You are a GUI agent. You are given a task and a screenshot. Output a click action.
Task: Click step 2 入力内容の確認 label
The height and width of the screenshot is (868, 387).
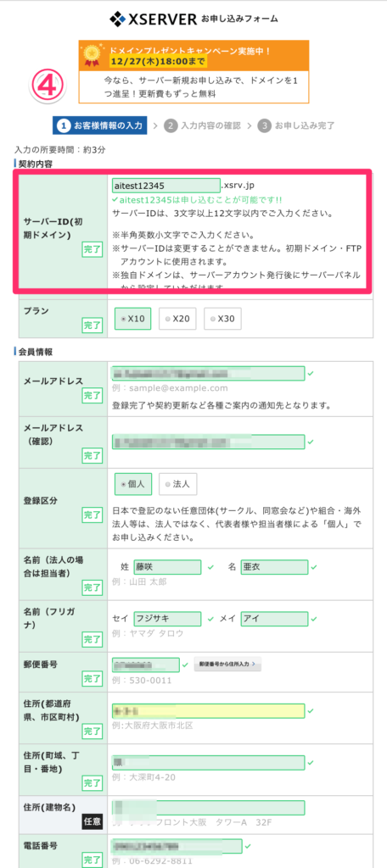203,125
